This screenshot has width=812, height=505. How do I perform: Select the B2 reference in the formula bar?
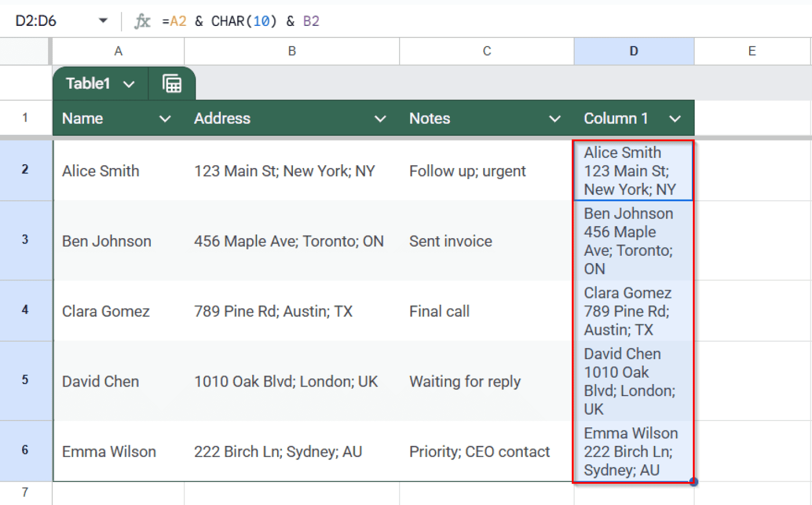[311, 21]
